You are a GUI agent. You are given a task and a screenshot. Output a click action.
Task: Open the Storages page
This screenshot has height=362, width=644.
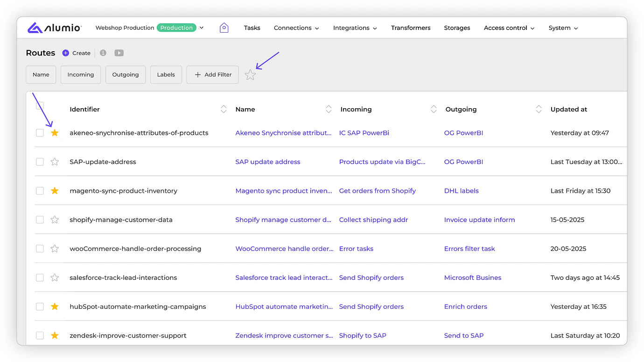click(457, 28)
